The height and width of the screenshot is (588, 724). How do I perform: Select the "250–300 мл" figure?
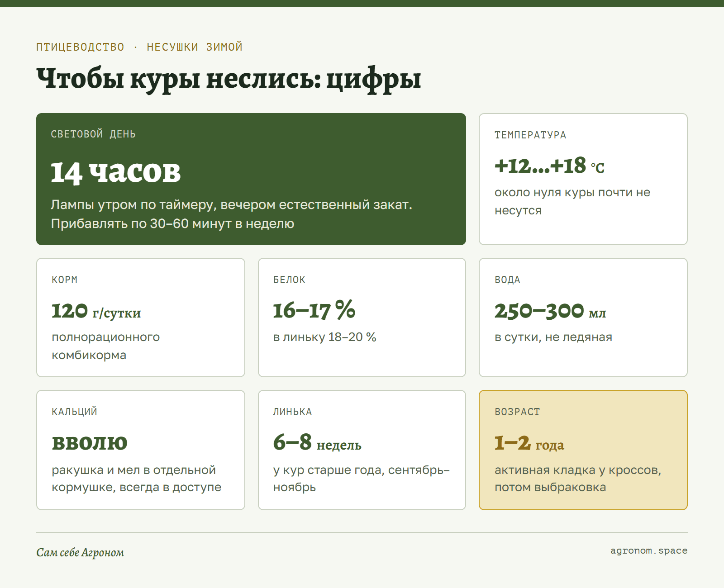[x=550, y=311]
